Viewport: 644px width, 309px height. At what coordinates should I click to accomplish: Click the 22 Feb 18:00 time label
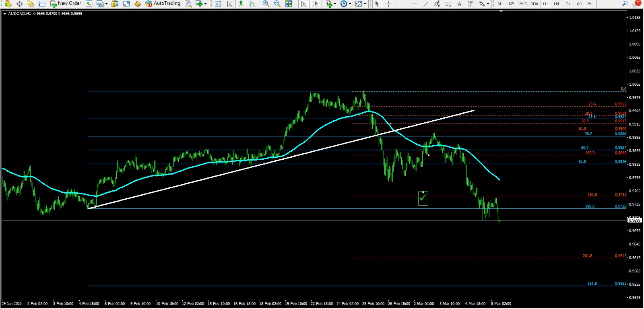point(322,304)
